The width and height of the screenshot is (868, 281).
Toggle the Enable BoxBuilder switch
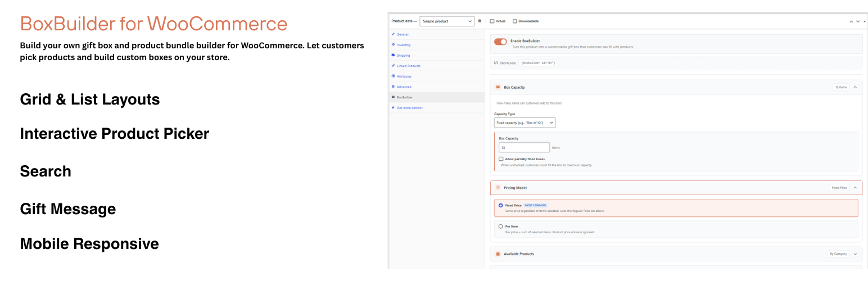[500, 42]
